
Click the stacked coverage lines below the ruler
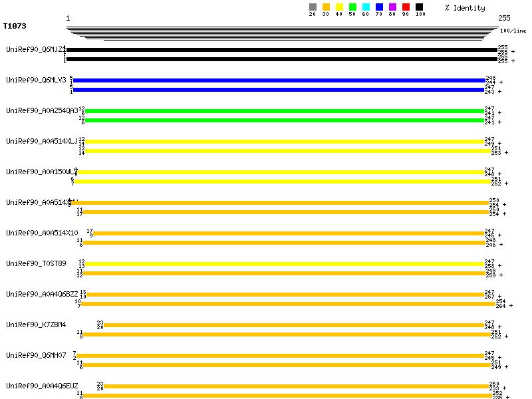click(282, 34)
